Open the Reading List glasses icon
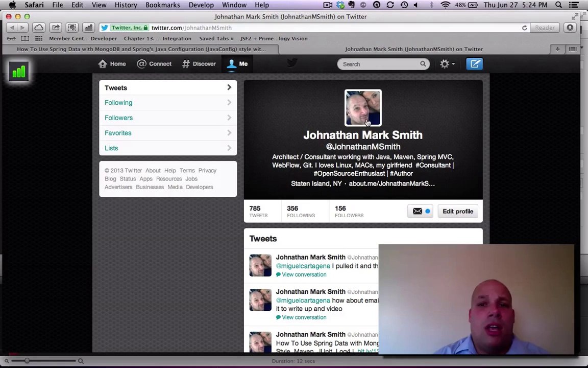The image size is (588, 368). [x=11, y=38]
